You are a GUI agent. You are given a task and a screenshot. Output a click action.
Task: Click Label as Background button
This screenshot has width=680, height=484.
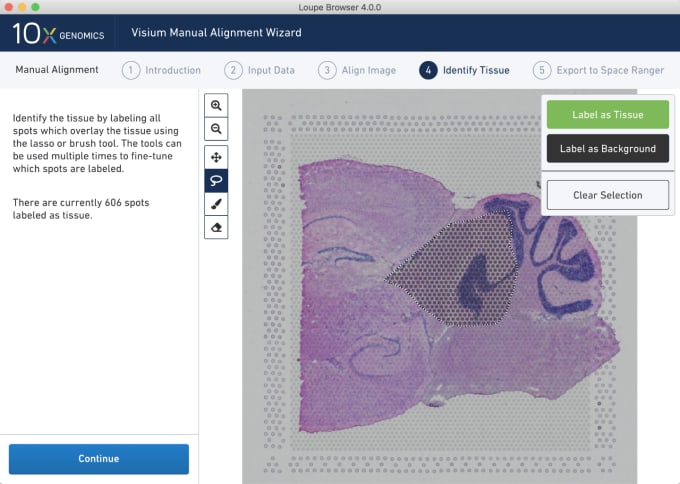click(x=608, y=149)
